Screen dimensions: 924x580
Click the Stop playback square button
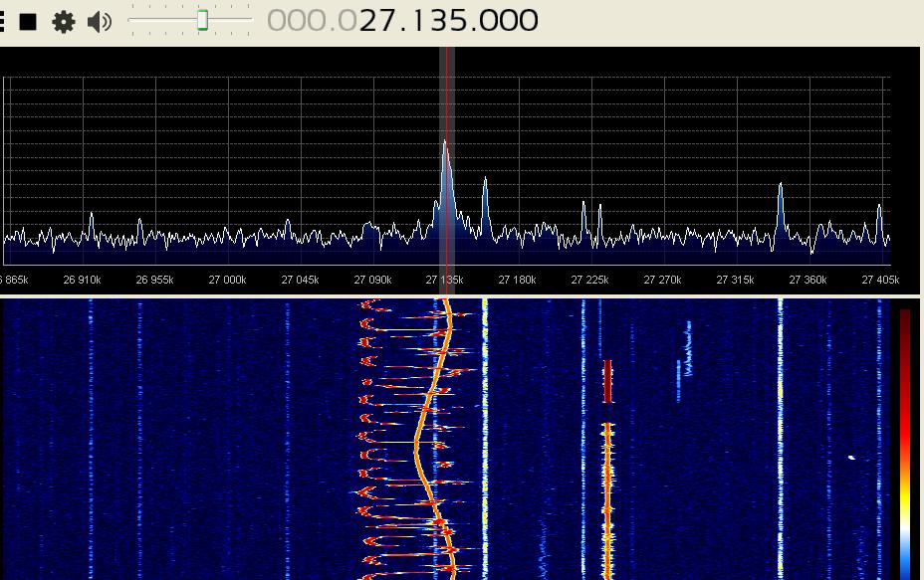pyautogui.click(x=29, y=21)
